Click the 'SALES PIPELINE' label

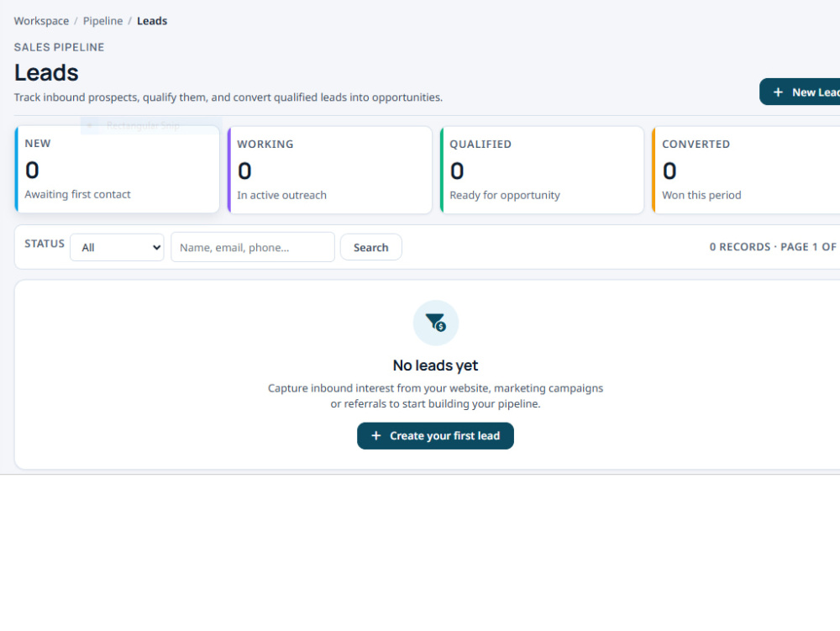(59, 47)
